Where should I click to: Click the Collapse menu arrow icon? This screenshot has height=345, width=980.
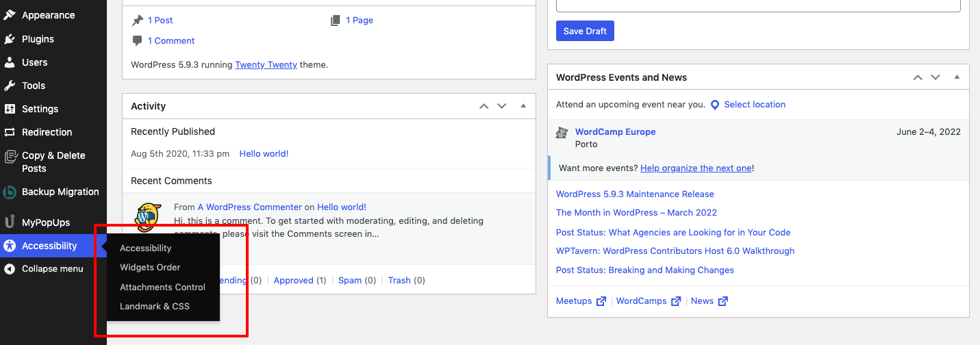coord(10,269)
